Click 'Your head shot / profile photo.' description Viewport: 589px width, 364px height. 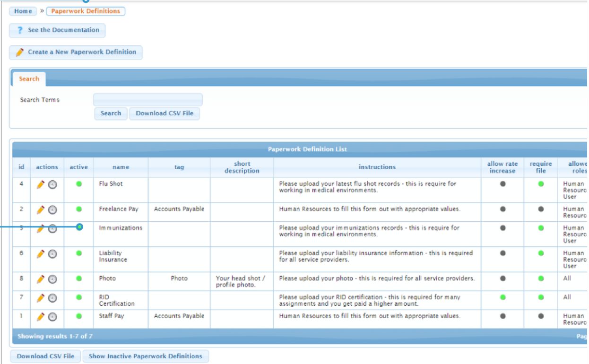pos(241,282)
